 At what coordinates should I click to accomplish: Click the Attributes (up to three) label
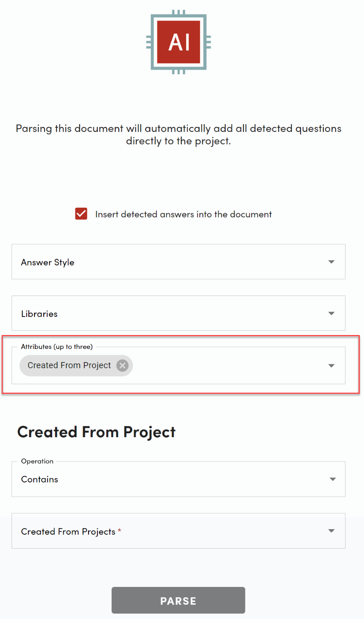tap(57, 347)
